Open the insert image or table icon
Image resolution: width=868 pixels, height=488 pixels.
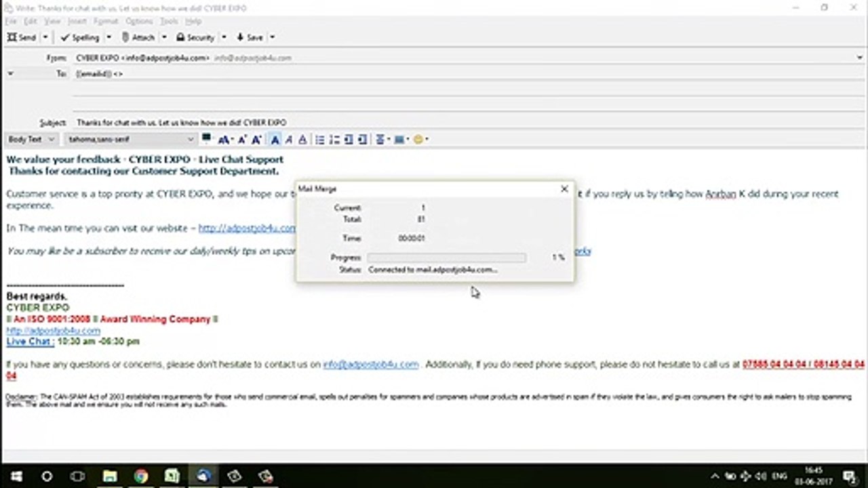(400, 140)
